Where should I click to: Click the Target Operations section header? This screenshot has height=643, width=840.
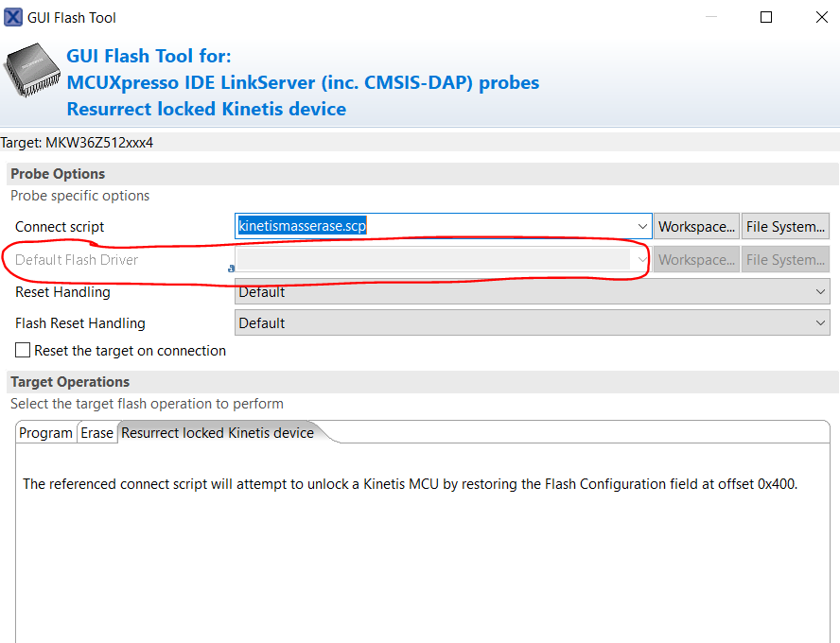tap(70, 382)
